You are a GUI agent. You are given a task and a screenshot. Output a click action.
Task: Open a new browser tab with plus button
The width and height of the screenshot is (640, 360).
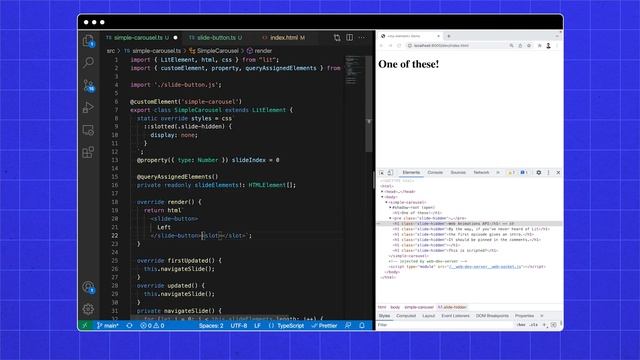[x=449, y=36]
